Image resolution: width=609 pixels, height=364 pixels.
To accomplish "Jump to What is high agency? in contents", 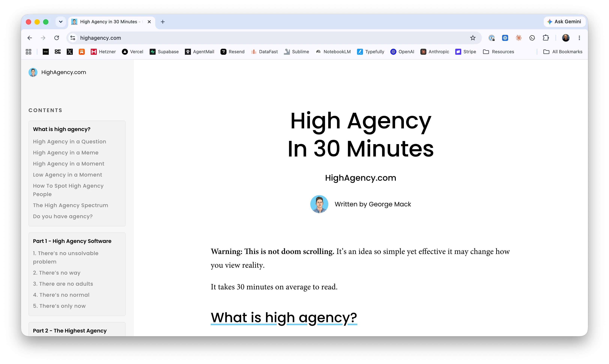I will (x=61, y=129).
